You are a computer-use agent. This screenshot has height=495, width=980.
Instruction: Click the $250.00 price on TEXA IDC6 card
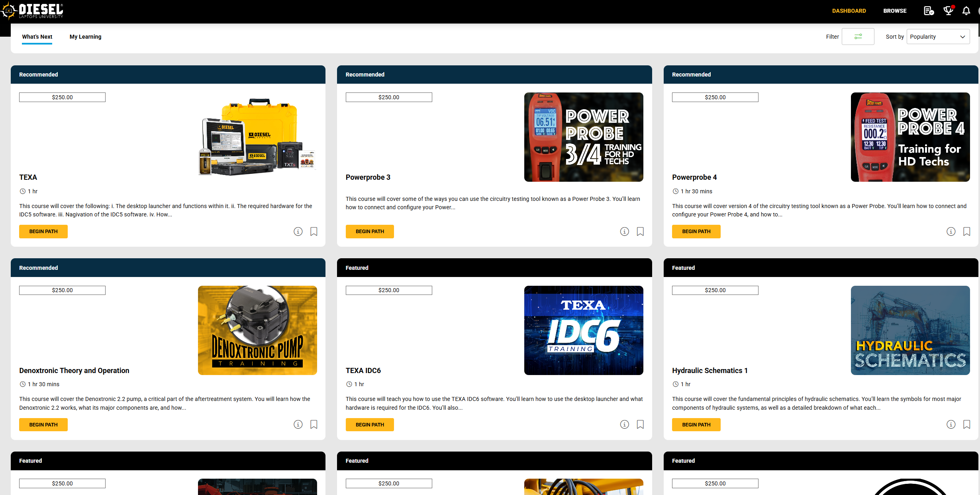coord(388,290)
